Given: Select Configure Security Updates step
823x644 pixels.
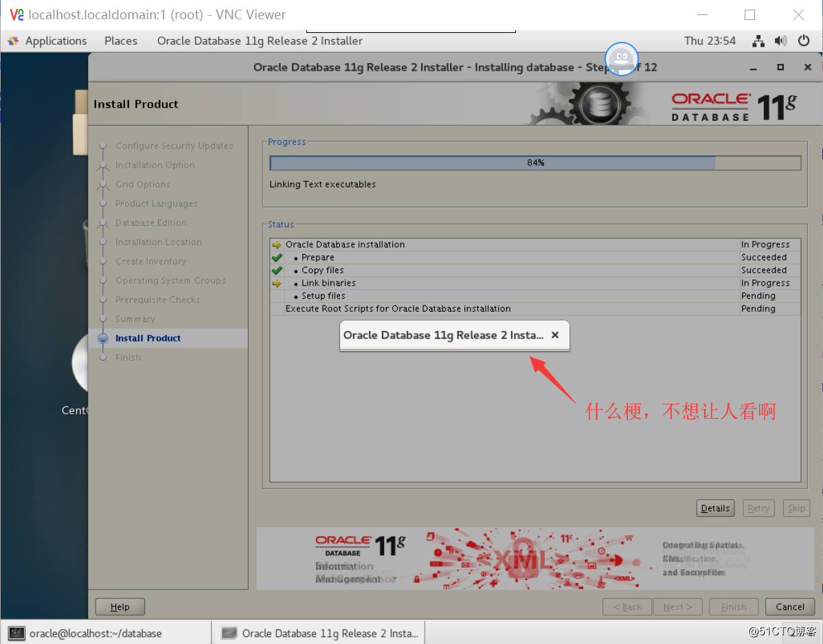Looking at the screenshot, I should [174, 146].
